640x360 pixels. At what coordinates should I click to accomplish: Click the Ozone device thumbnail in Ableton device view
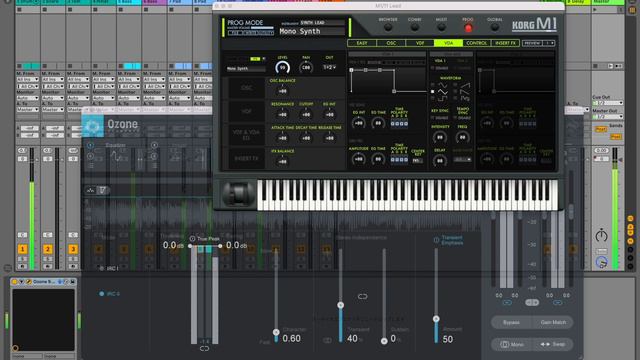click(x=43, y=320)
